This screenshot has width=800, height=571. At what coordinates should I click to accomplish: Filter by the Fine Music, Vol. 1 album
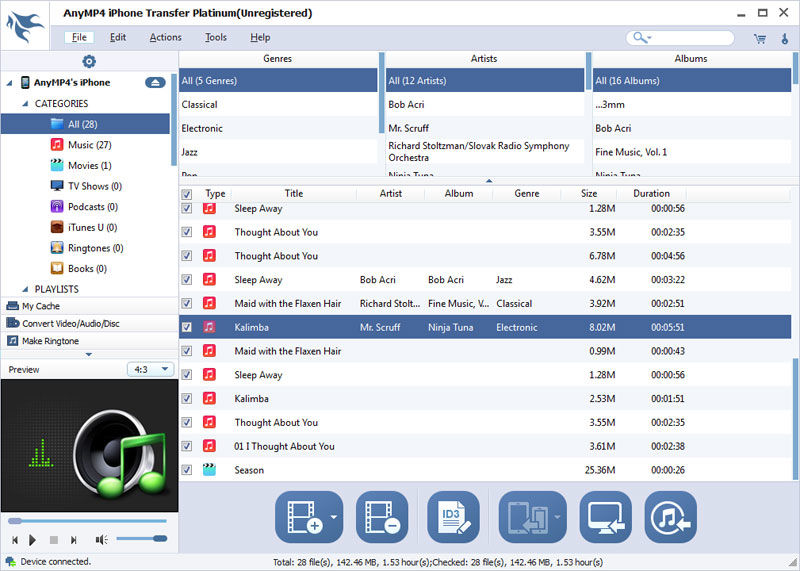point(692,152)
